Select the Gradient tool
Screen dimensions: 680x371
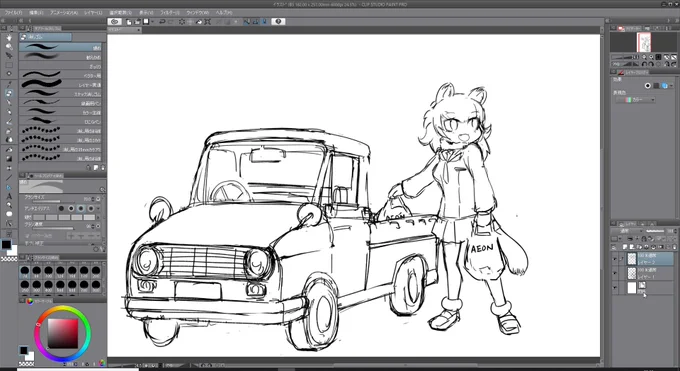click(9, 159)
